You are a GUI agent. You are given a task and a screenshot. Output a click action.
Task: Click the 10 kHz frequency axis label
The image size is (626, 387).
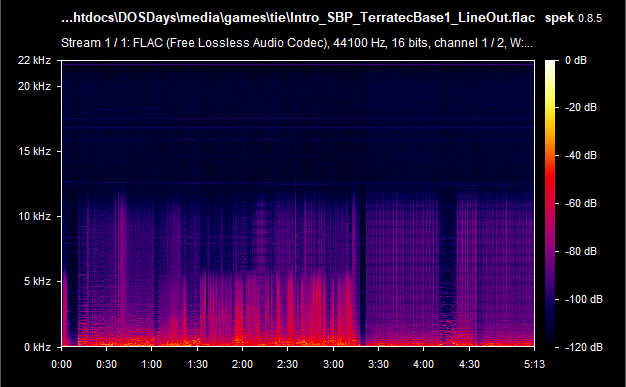click(x=34, y=216)
